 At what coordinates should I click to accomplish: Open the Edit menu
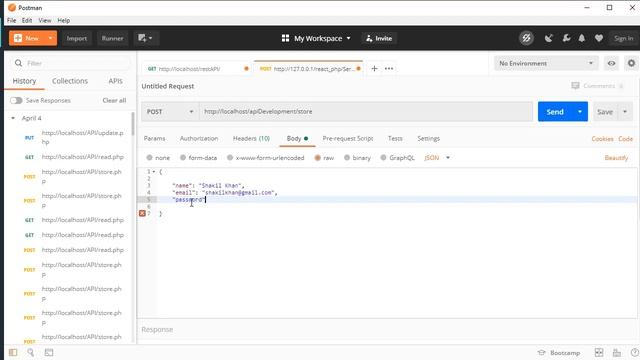pos(27,20)
